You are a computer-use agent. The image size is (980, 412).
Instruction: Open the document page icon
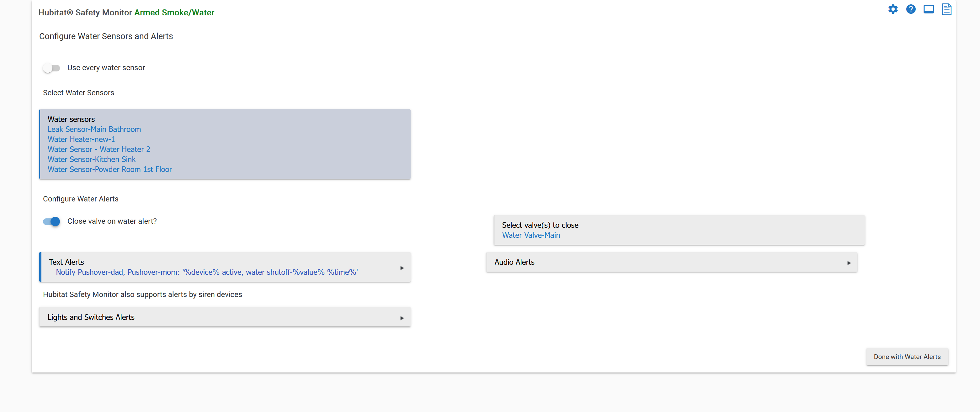[946, 9]
